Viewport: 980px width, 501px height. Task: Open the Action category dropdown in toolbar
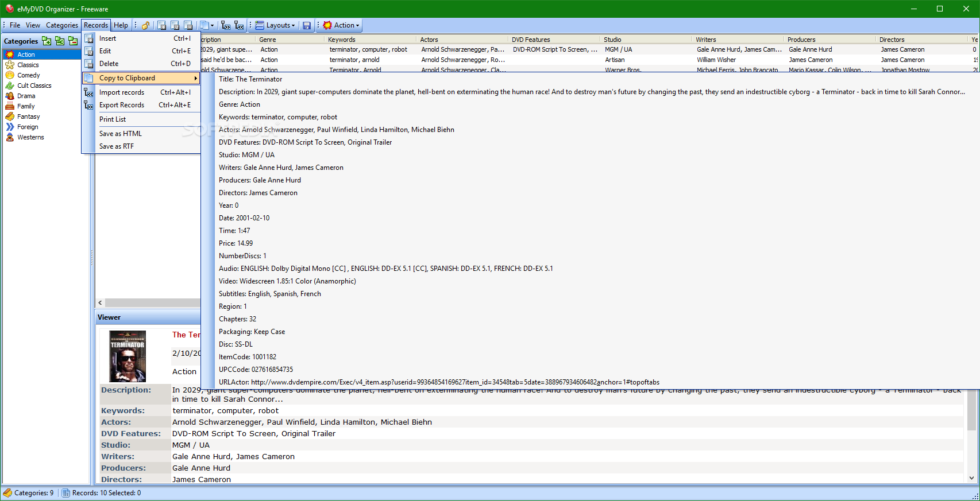click(x=342, y=25)
